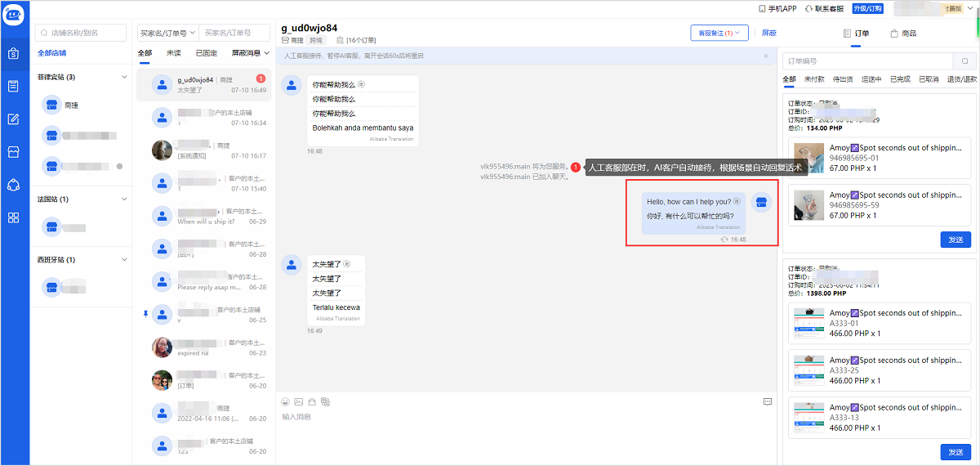Click the store name search field

(82, 33)
